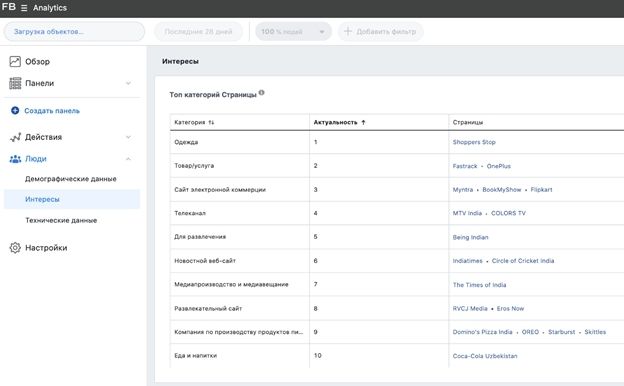
Task: Open the MTV India page link
Action: (467, 213)
